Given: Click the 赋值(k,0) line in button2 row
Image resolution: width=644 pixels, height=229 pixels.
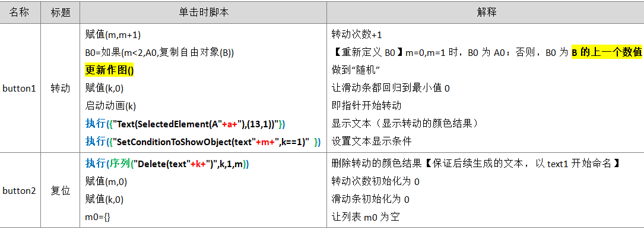Looking at the screenshot, I should tap(104, 199).
